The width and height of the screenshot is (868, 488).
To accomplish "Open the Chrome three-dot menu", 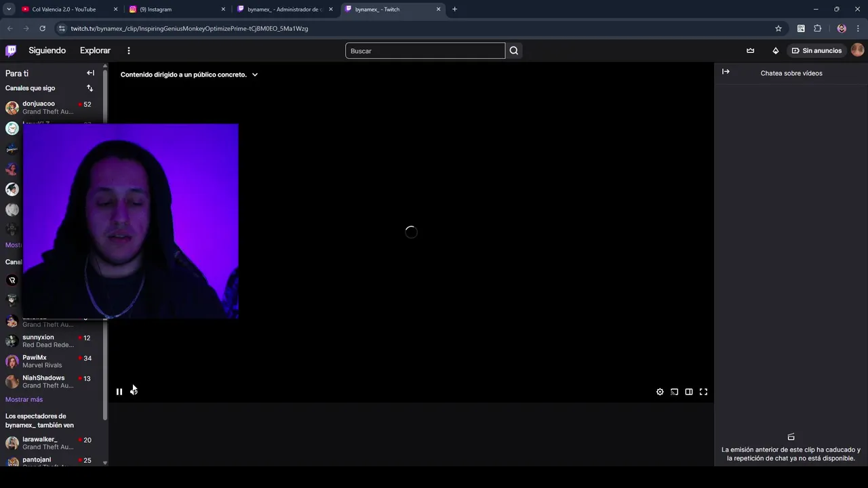I will [x=858, y=28].
